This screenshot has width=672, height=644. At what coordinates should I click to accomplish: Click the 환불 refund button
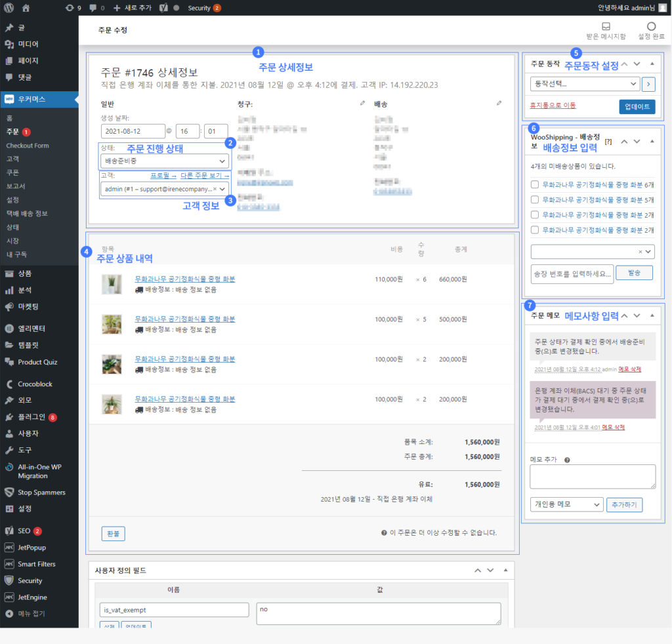tap(113, 533)
